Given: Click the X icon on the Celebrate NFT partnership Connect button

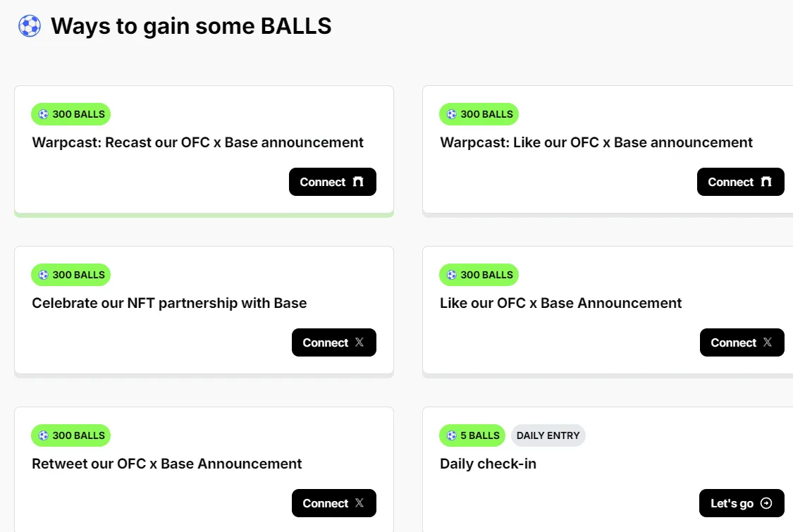Looking at the screenshot, I should pos(360,342).
